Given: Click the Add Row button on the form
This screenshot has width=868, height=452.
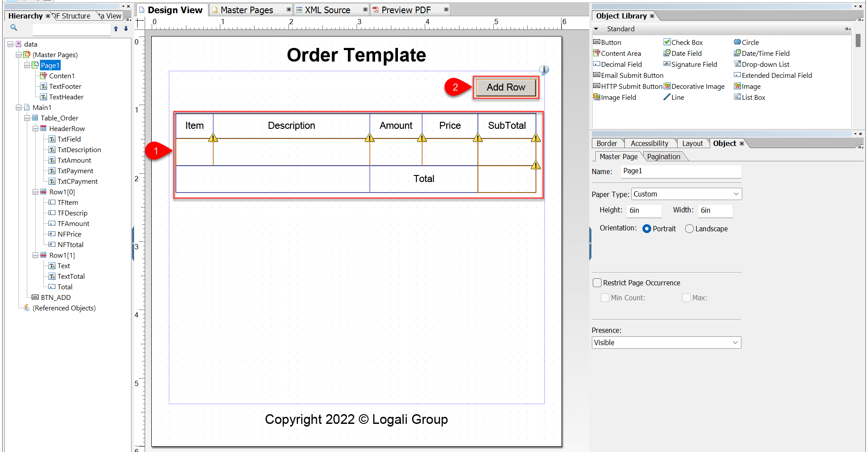Looking at the screenshot, I should tap(505, 87).
